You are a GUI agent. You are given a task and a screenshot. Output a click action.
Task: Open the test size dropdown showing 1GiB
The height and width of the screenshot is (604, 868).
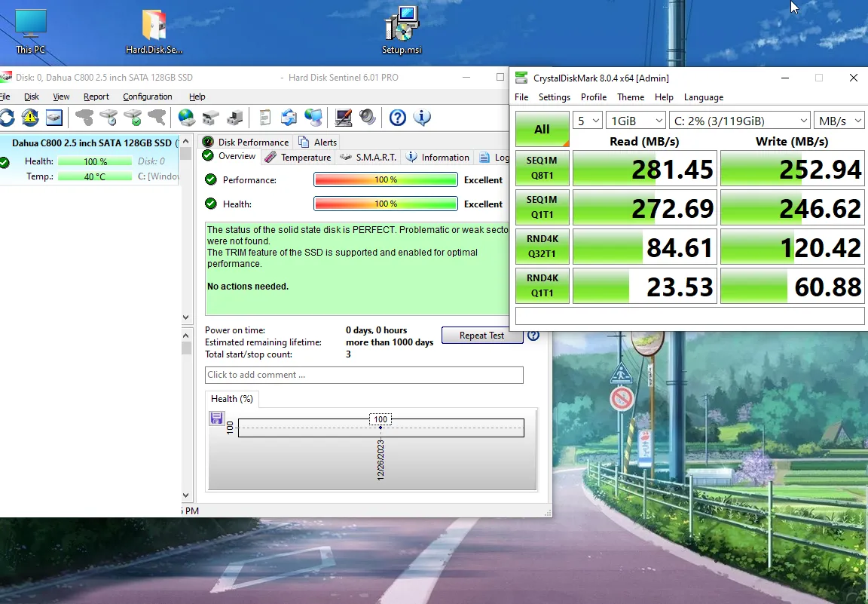pos(637,120)
